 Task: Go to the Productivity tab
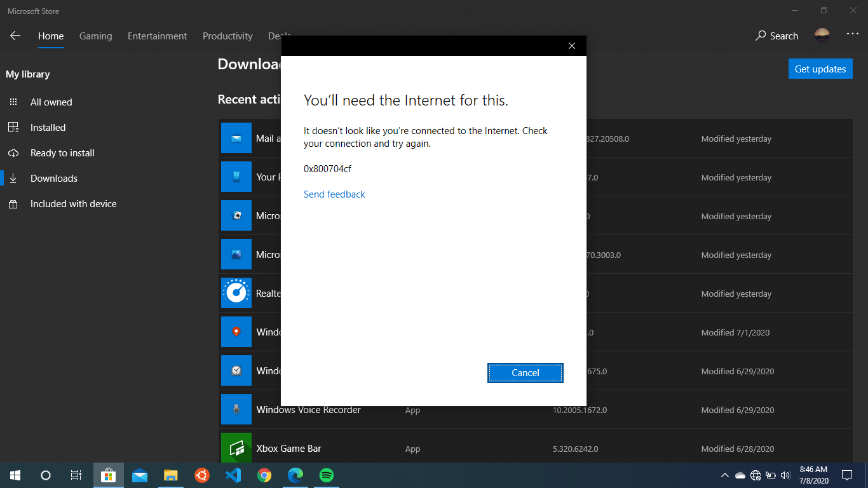[x=227, y=36]
